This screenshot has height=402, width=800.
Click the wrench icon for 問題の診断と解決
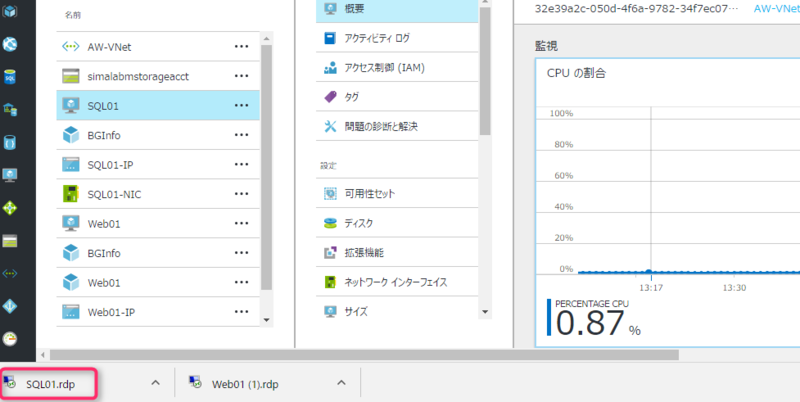click(331, 126)
